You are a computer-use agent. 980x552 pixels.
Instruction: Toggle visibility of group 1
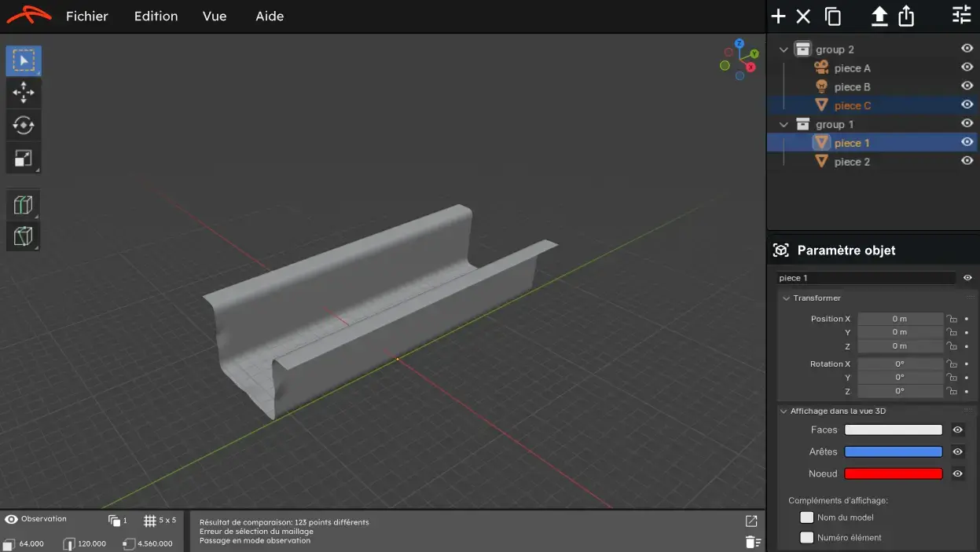tap(967, 123)
